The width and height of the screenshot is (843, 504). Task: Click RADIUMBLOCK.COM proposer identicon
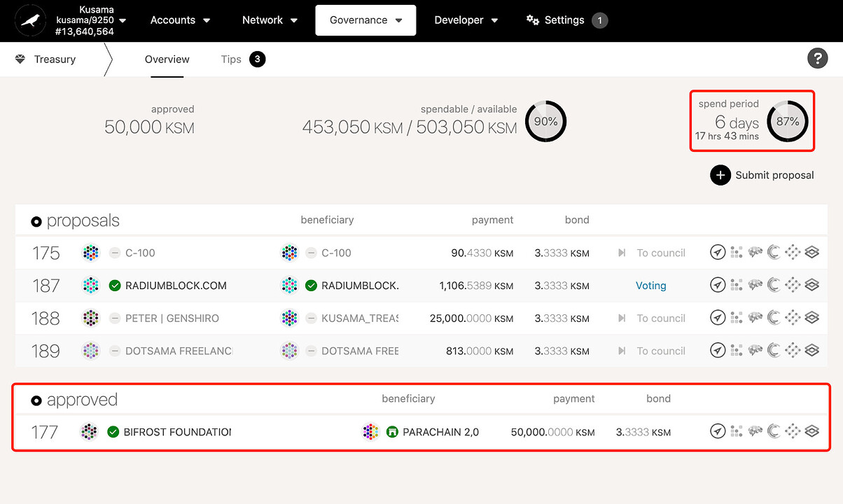[90, 286]
